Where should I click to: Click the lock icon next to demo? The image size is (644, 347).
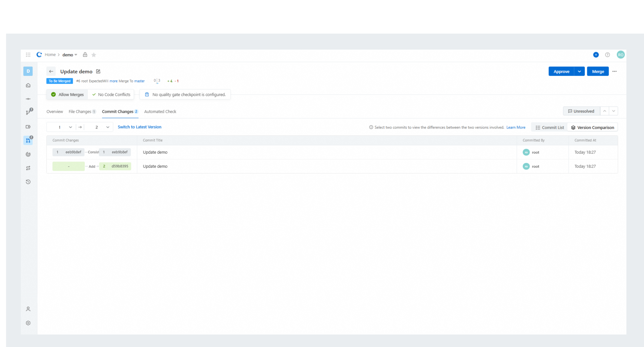pyautogui.click(x=85, y=55)
